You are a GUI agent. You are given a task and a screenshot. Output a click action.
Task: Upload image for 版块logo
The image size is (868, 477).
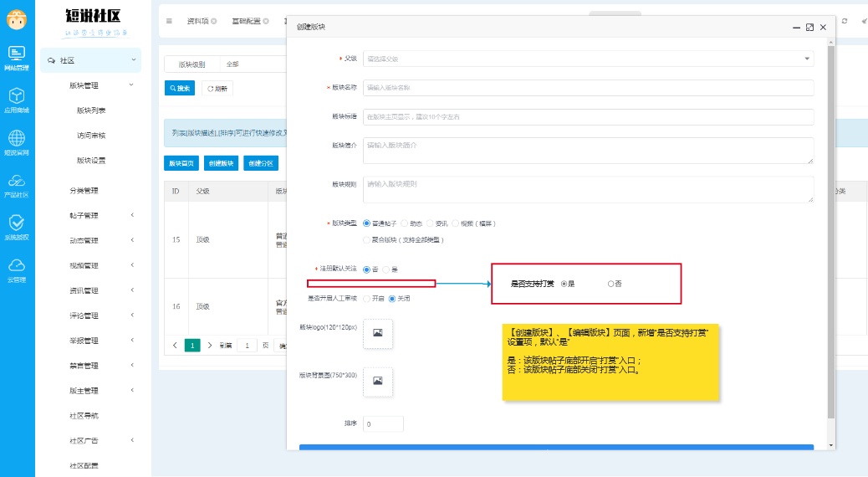[377, 333]
